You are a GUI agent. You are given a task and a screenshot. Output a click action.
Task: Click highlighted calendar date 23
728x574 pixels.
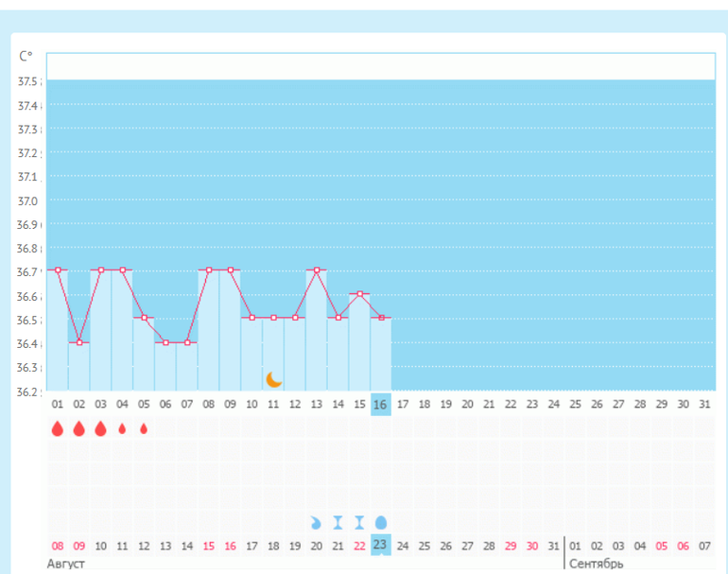coord(380,545)
